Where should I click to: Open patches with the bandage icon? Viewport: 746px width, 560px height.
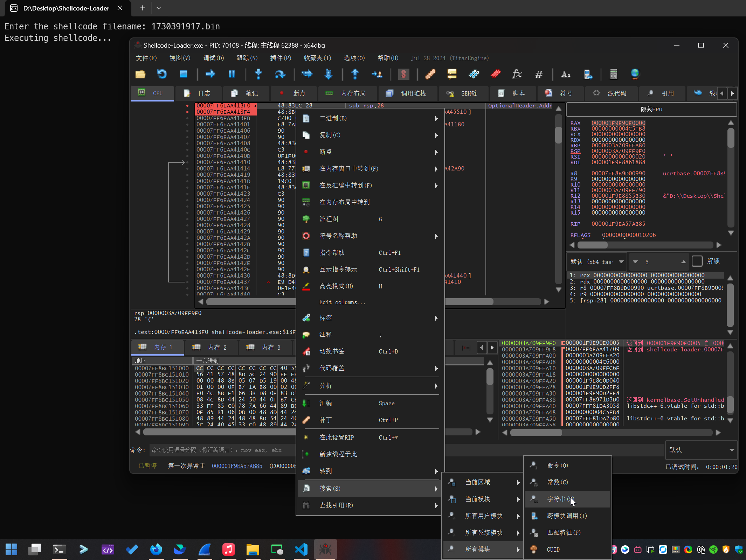pyautogui.click(x=430, y=74)
